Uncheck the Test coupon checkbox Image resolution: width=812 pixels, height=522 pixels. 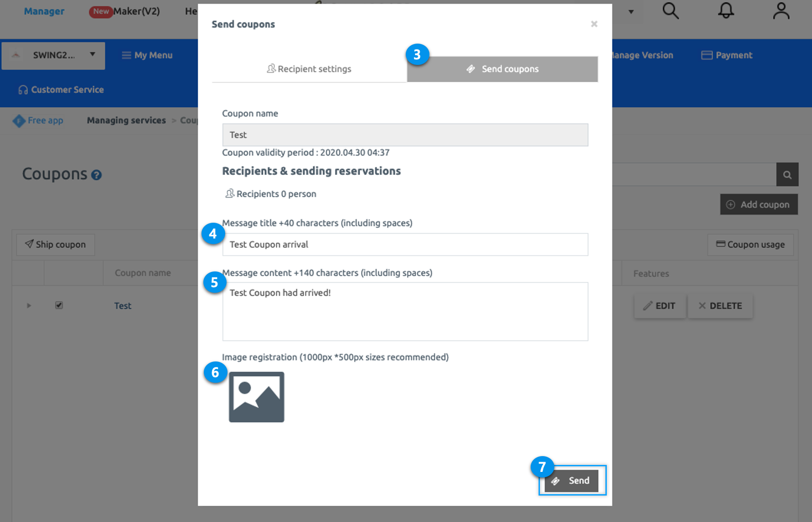59,305
